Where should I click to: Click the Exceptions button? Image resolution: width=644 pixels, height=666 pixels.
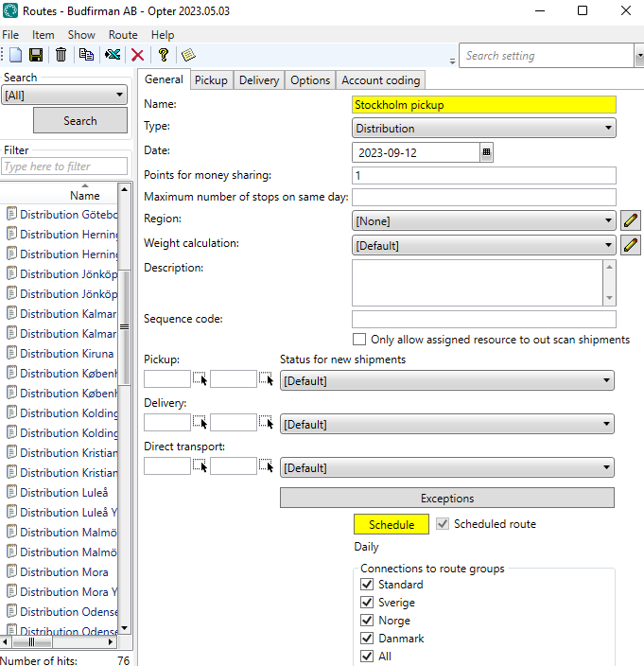coord(447,498)
